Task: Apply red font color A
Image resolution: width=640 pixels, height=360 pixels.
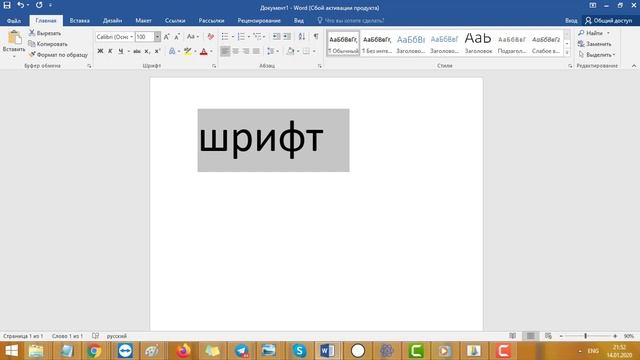Action: (204, 51)
